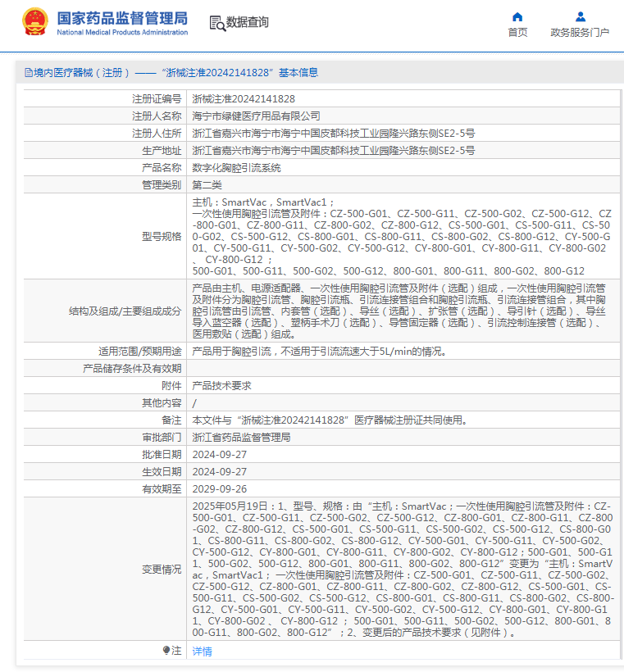Click the 生效日期 value 2024-09-27
This screenshot has height=672, width=624.
220,471
